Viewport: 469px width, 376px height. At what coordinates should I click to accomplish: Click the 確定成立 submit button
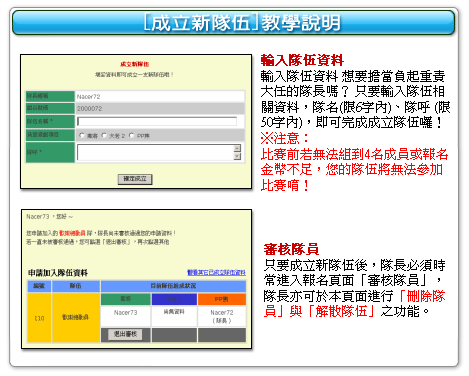point(135,179)
